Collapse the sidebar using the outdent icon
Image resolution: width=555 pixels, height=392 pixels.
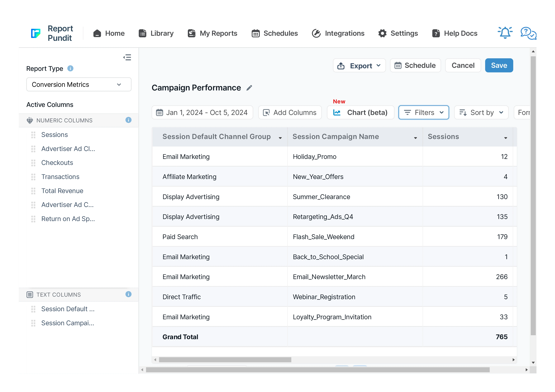(x=127, y=58)
